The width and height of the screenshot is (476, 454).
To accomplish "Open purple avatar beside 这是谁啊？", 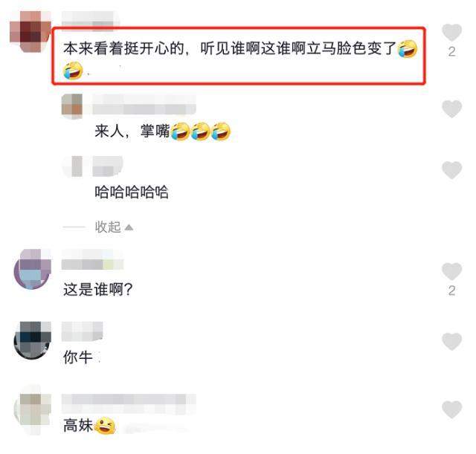I will (33, 269).
